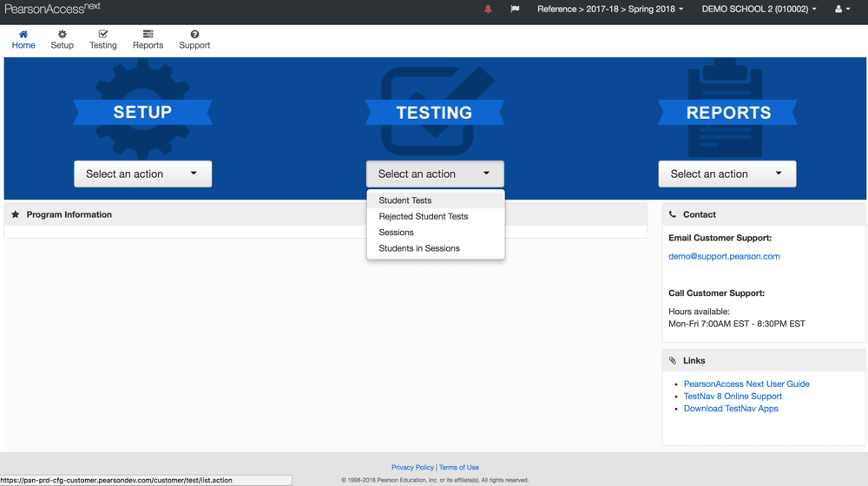Click the Home icon in navigation bar
This screenshot has height=486, width=868.
tap(23, 35)
